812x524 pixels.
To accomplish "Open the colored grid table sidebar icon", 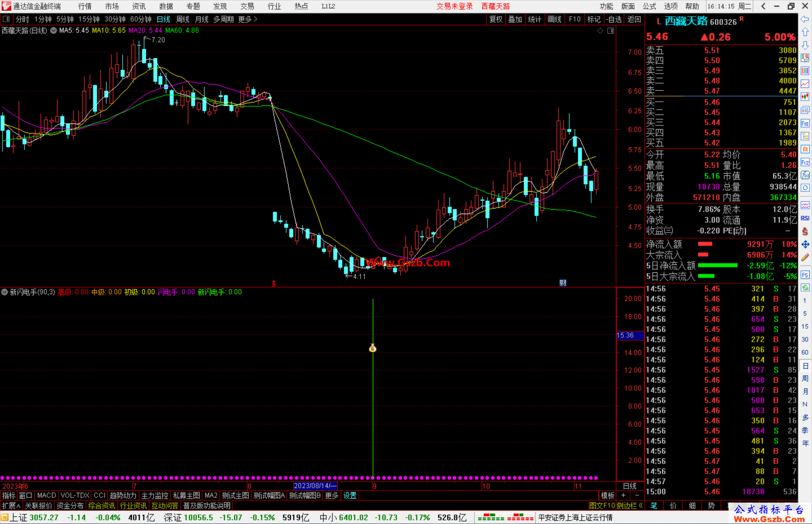I will pyautogui.click(x=805, y=71).
